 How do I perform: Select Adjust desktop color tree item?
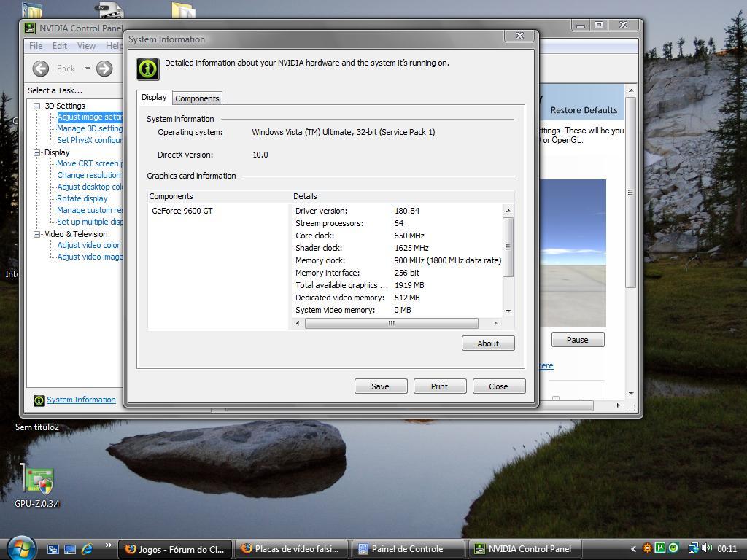[x=90, y=187]
